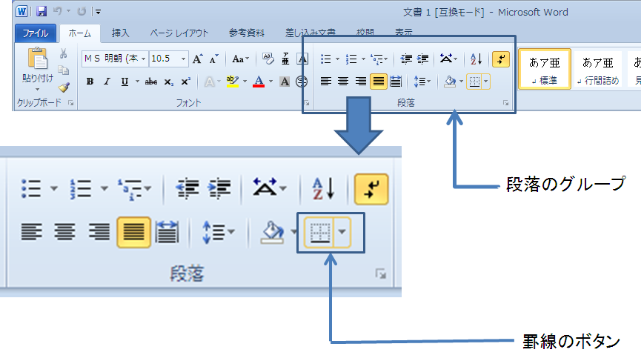Select Align Right in the enlarged 段落 panel
The image size is (644, 361).
tap(99, 233)
